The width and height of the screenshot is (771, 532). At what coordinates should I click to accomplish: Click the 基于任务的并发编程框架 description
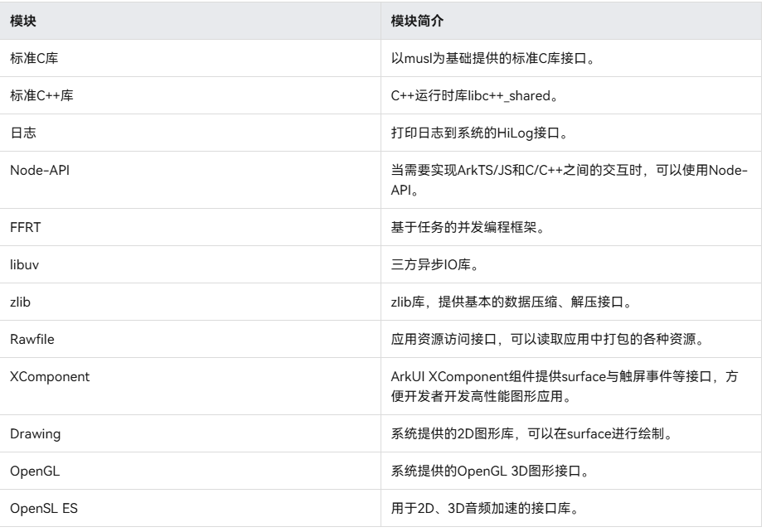468,227
